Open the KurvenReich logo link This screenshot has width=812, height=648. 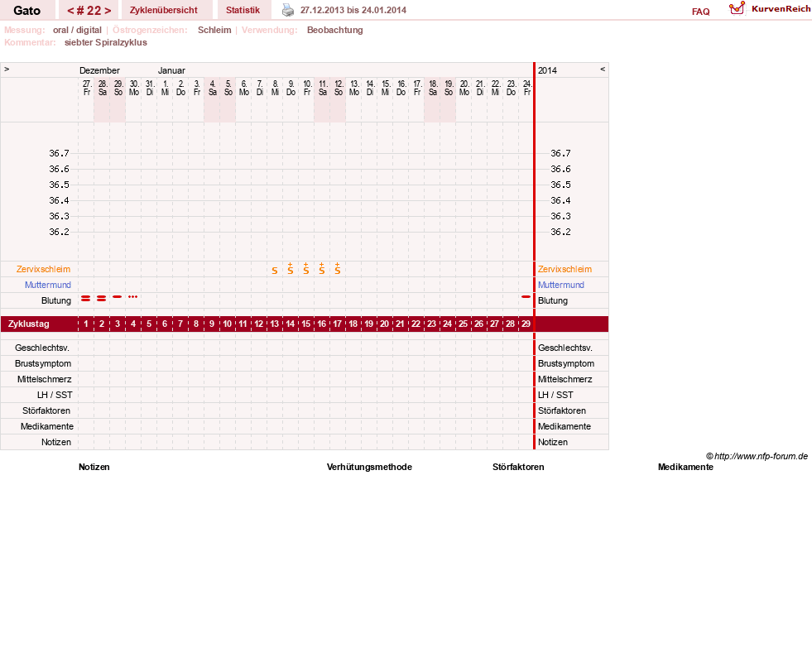pos(770,9)
